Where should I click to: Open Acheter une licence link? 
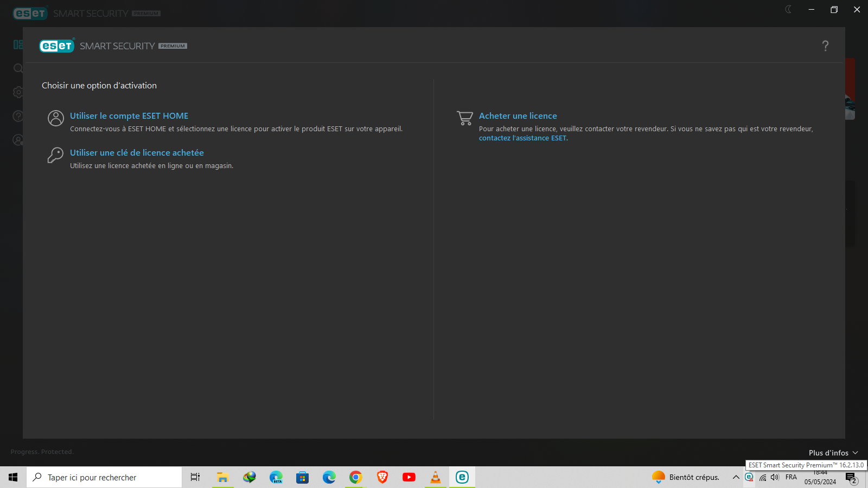518,116
